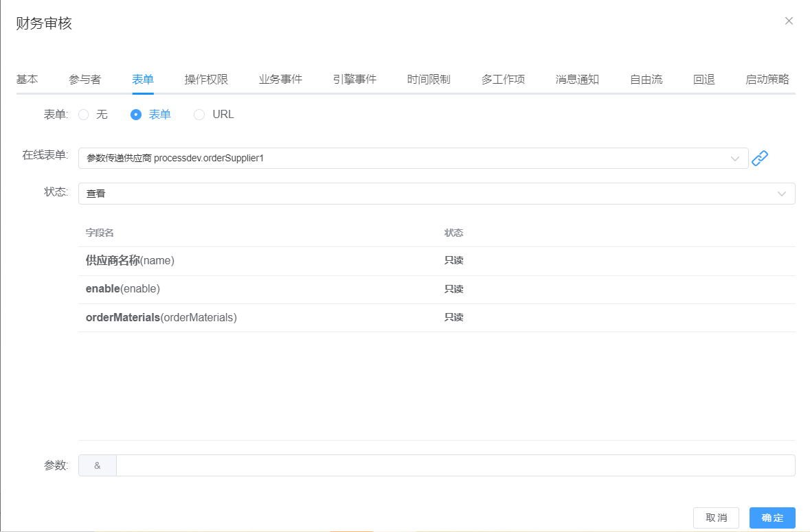
Task: Click the chevron on the online form selector
Action: click(x=734, y=158)
